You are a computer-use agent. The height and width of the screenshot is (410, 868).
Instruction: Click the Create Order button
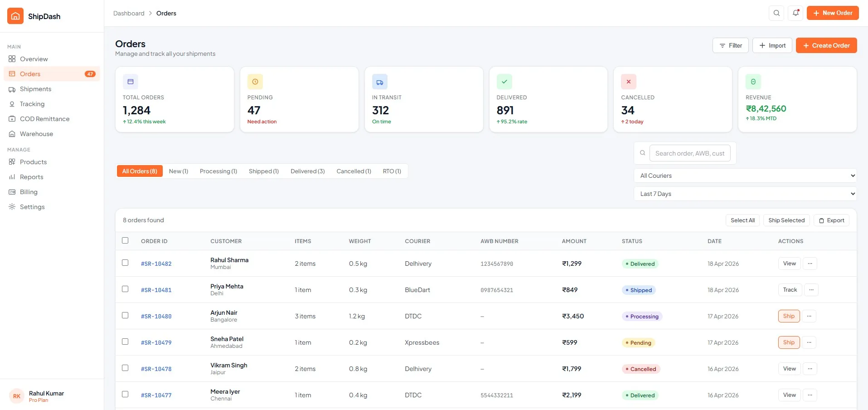(826, 45)
